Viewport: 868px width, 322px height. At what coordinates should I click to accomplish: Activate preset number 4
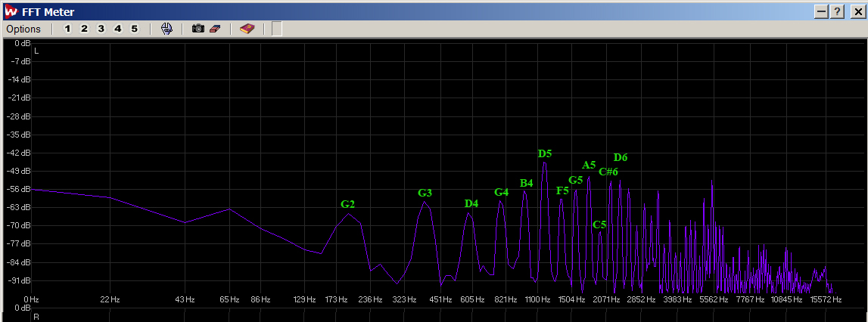117,29
